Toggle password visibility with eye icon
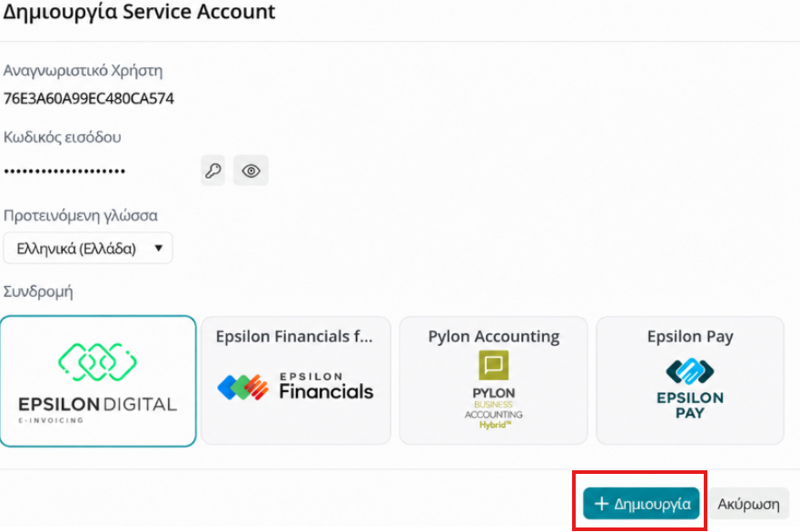Viewport: 800px width, 532px height. coord(251,171)
